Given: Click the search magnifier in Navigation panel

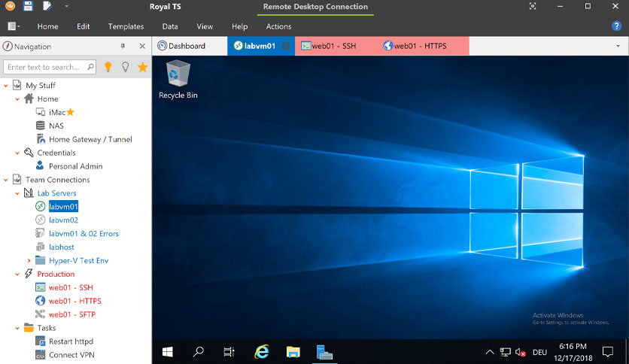Looking at the screenshot, I should [91, 66].
